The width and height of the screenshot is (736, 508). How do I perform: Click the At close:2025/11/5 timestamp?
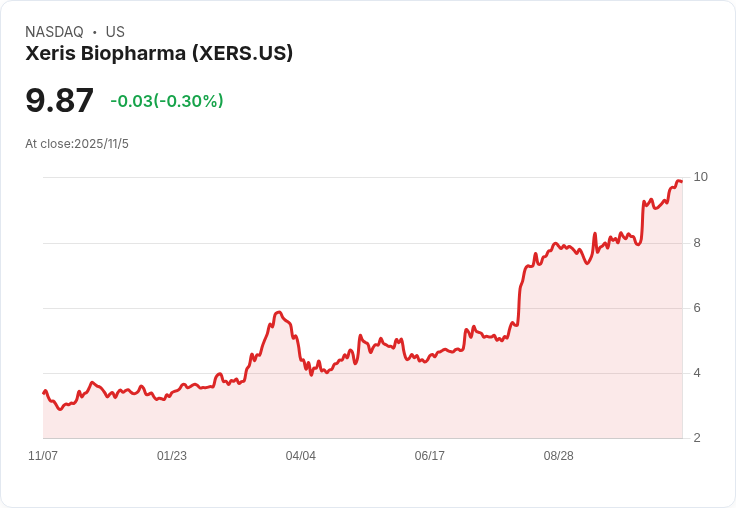pos(77,144)
